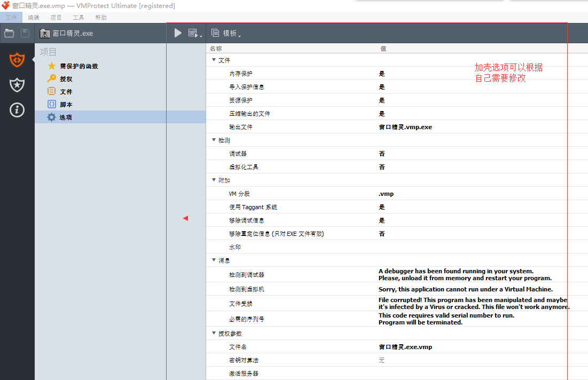The height and width of the screenshot is (380, 588).
Task: Toggle the 内存保护 value 是
Action: 382,74
